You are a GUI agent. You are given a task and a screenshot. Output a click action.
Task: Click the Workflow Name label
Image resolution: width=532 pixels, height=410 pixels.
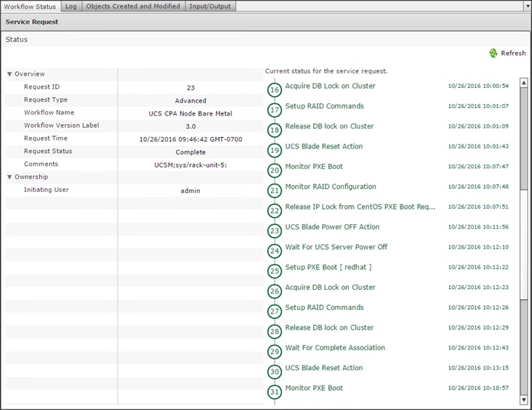[49, 112]
